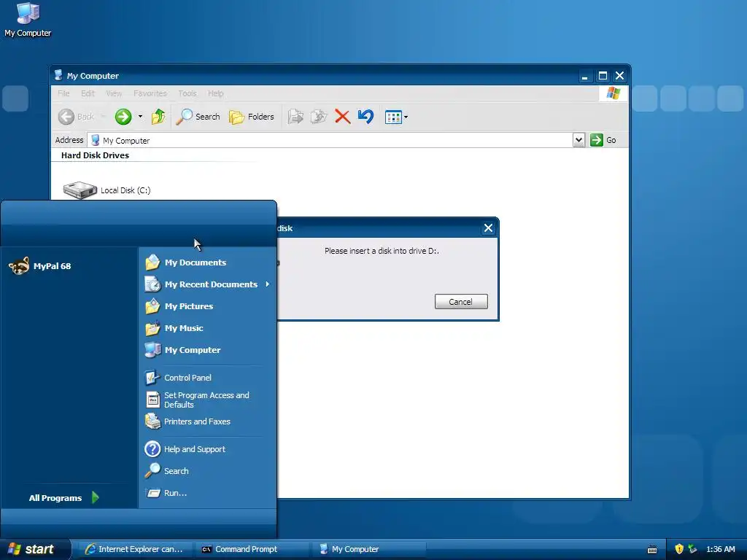
Task: Open the Views dropdown button
Action: 396,117
